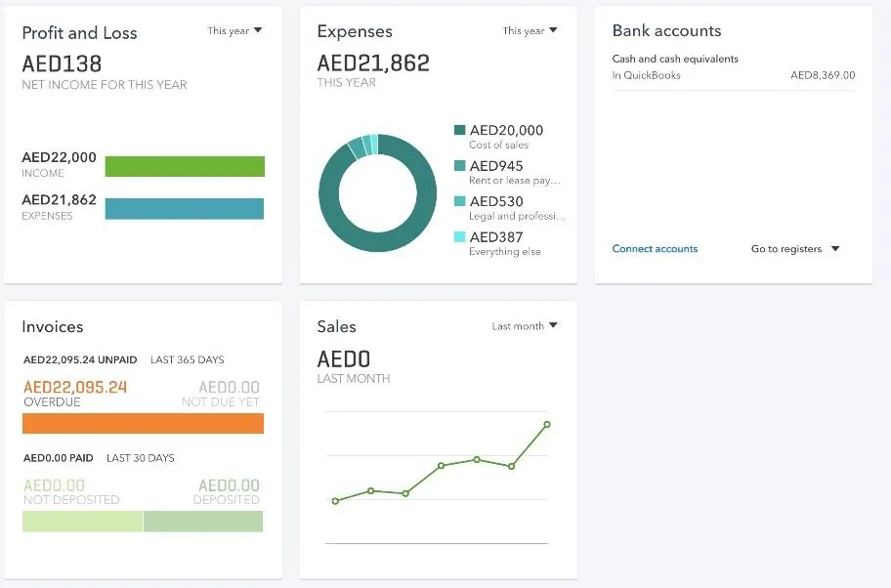
Task: Click the blue Expenses bar
Action: pyautogui.click(x=186, y=208)
